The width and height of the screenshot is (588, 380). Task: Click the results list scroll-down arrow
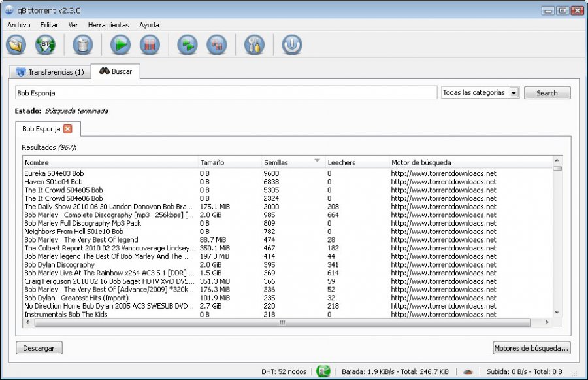(x=557, y=313)
